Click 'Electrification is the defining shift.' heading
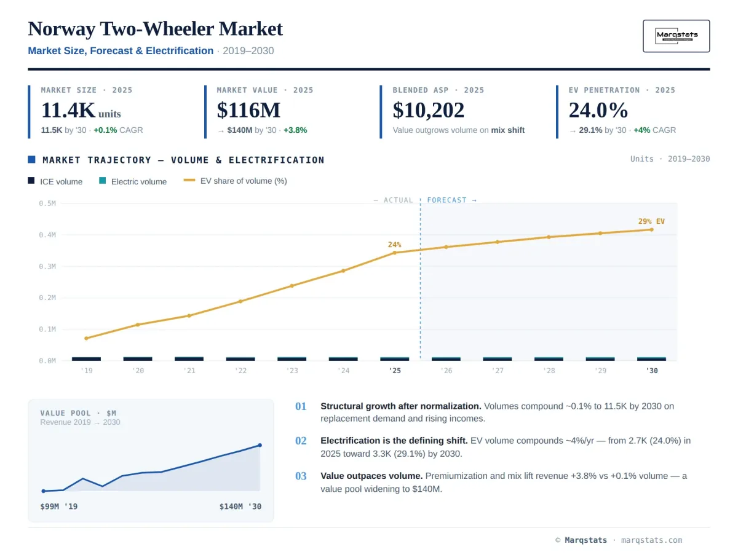The height and width of the screenshot is (560, 738). 394,441
